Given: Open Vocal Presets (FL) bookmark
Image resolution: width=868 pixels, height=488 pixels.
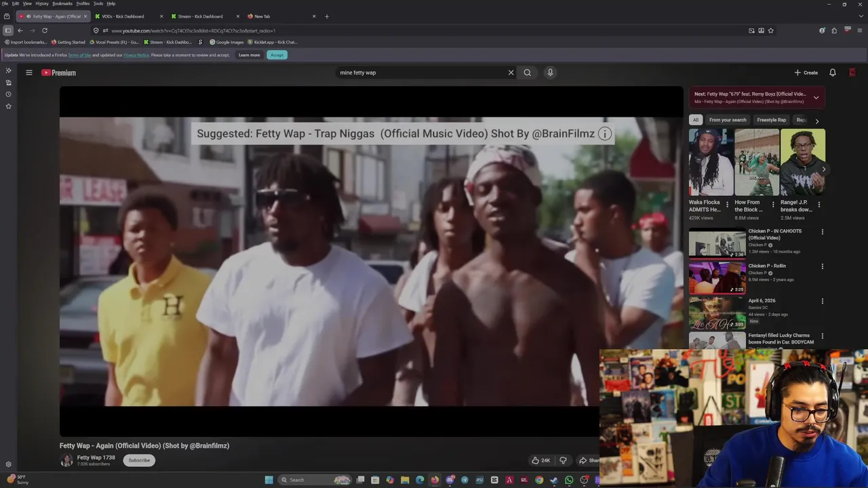Looking at the screenshot, I should coord(114,42).
